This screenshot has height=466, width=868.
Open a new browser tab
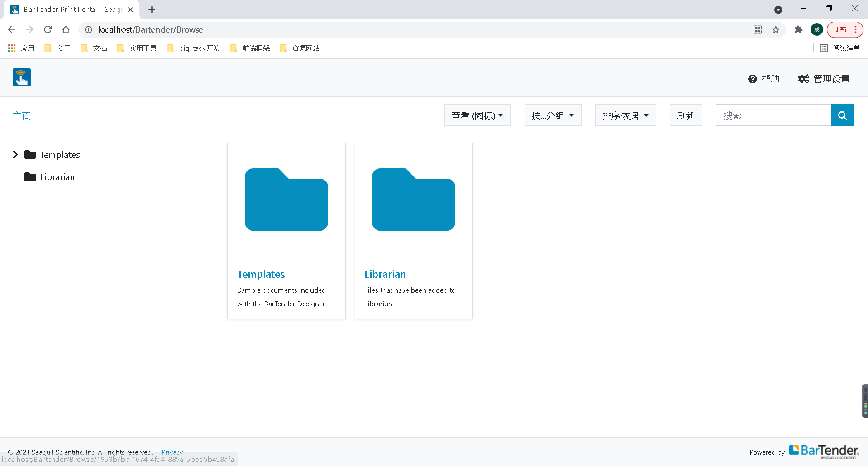152,10
